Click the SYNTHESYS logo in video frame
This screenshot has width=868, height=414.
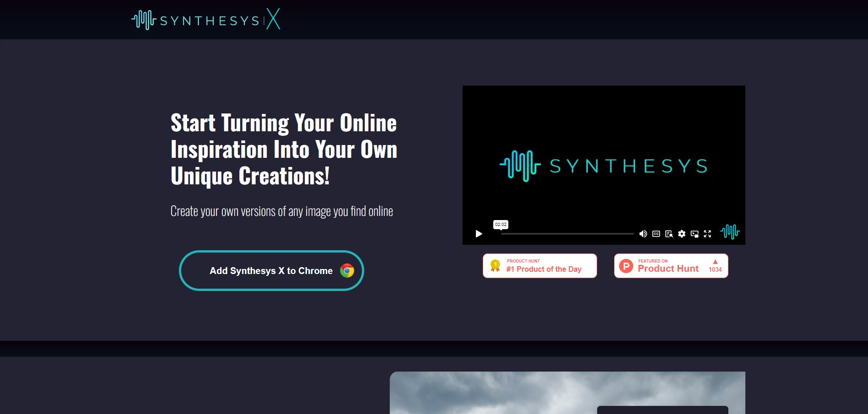[x=604, y=166]
